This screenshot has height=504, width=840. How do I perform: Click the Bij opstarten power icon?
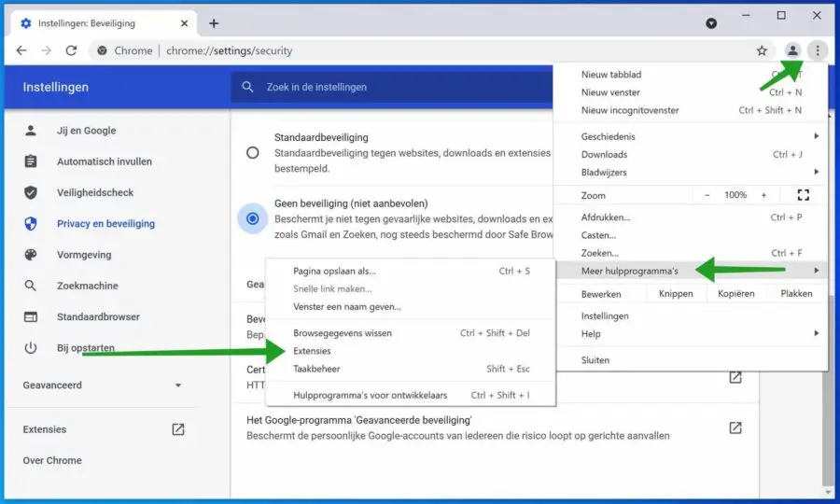coord(31,347)
